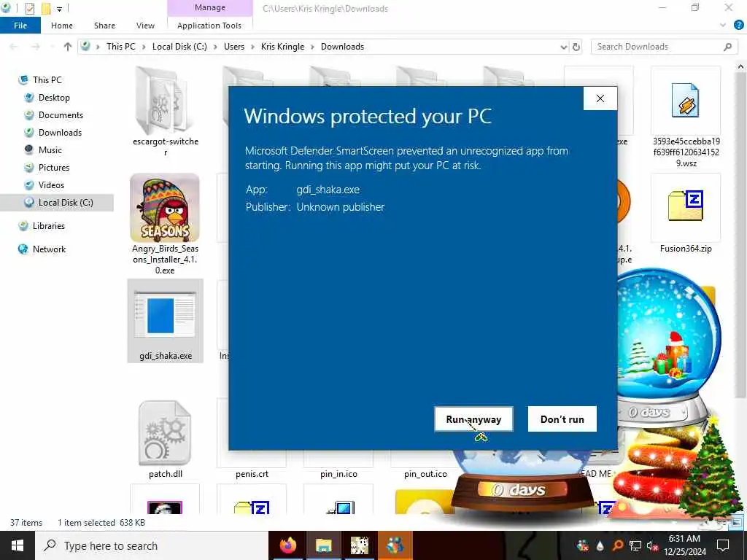
Task: Open Firefox from the taskbar
Action: click(287, 545)
